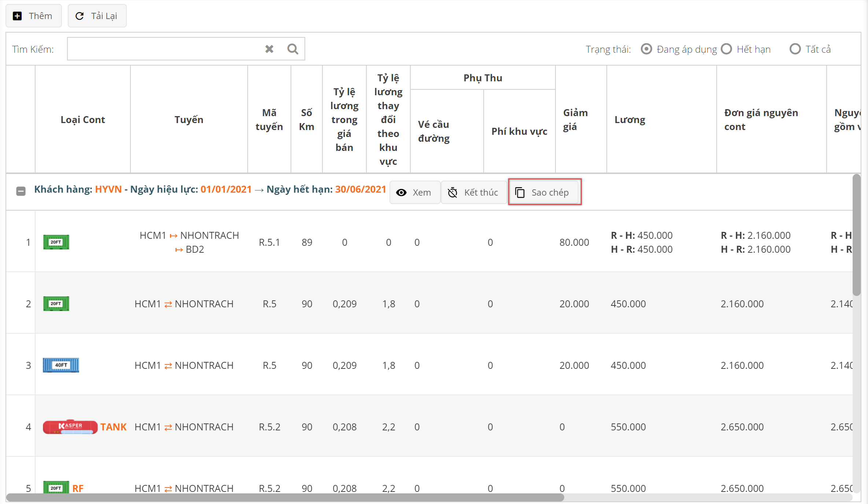This screenshot has width=868, height=504.
Task: Click the vertical scrollbar thumb on the right
Action: (x=856, y=234)
